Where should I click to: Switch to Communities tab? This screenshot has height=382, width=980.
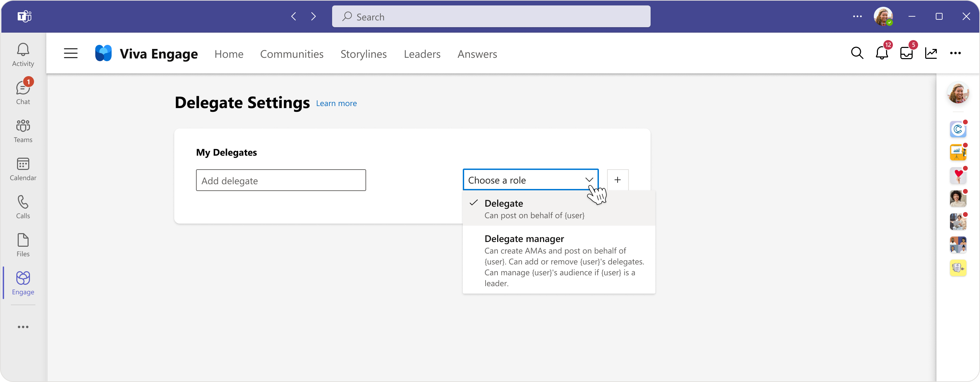click(292, 54)
